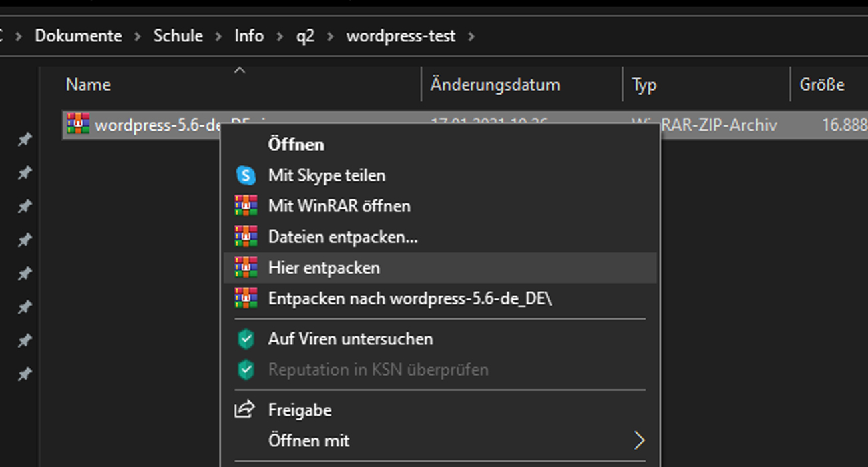Click WinRAR icon next to 'Dateien entpacken...'

246,237
